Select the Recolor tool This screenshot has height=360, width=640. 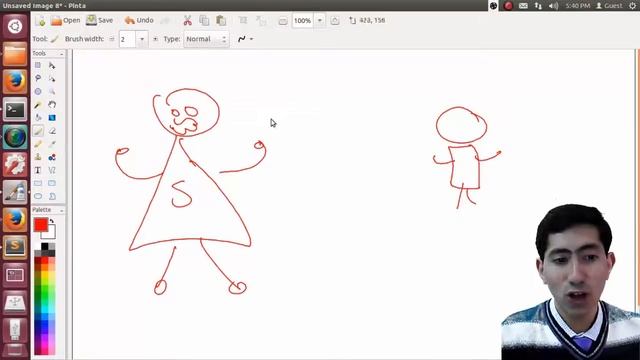[x=52, y=157]
